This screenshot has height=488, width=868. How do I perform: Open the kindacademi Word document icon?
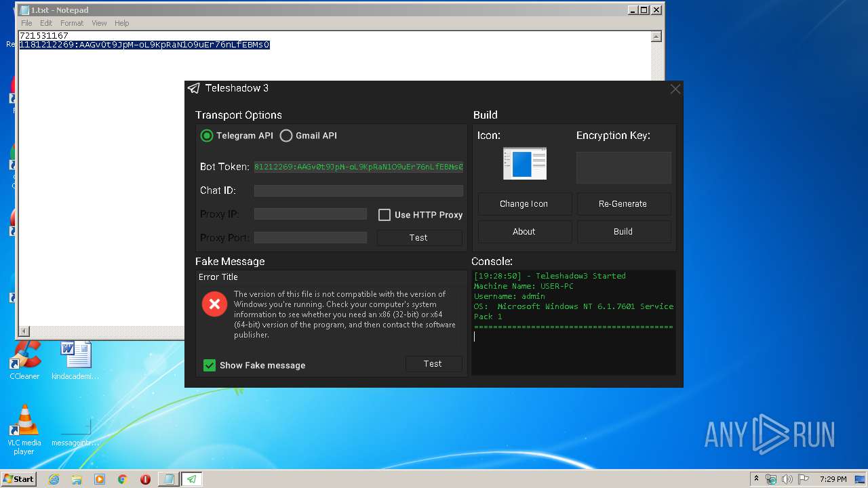(75, 361)
